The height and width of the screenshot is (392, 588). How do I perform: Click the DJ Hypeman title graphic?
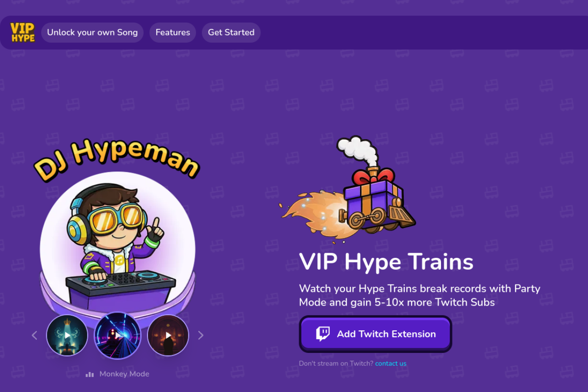pos(117,159)
